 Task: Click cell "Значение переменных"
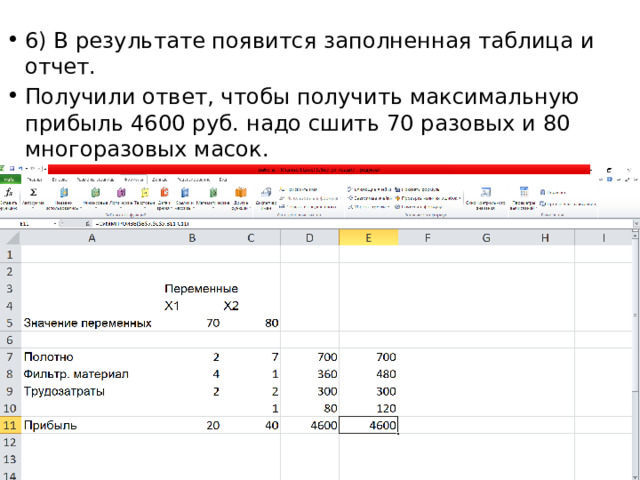point(87,323)
